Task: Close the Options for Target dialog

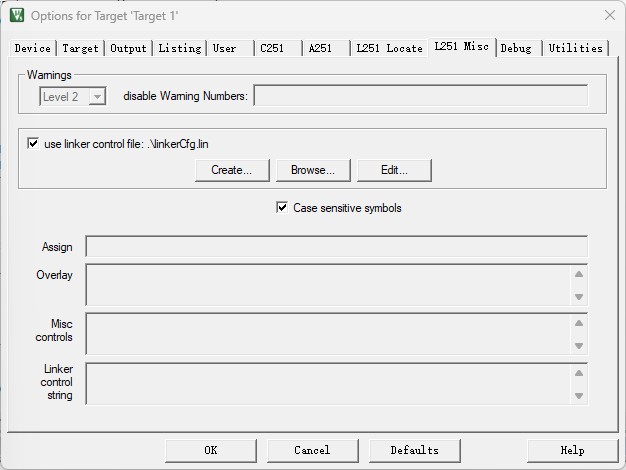Action: (610, 15)
